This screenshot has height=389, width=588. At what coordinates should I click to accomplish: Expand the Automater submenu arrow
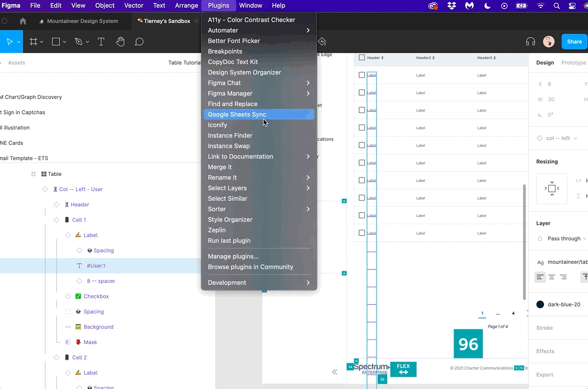(308, 30)
